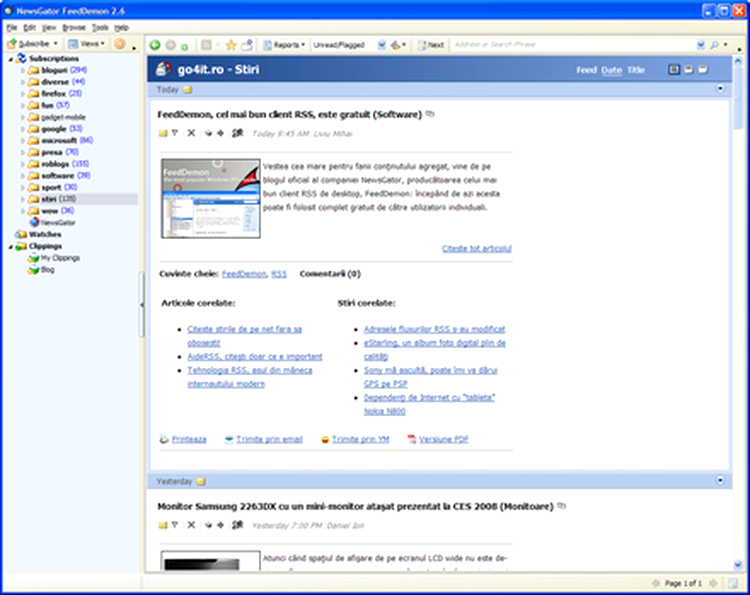Click the 'Trimite prin YM' link
This screenshot has height=595, width=750.
click(361, 439)
